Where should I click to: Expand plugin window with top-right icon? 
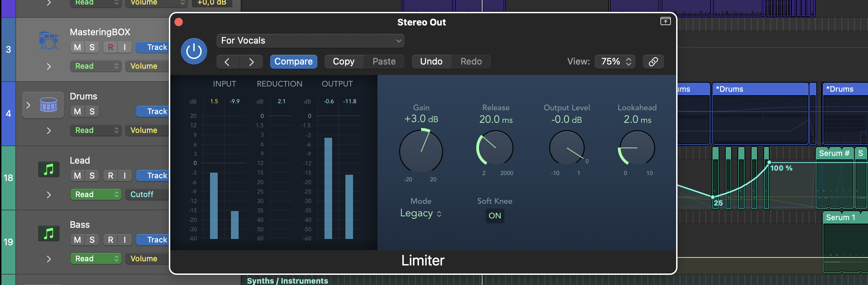[665, 22]
